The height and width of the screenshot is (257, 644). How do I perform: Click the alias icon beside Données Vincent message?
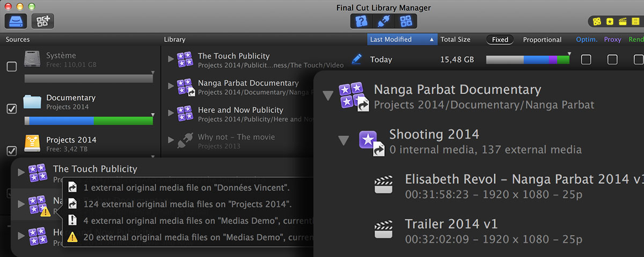click(x=73, y=188)
